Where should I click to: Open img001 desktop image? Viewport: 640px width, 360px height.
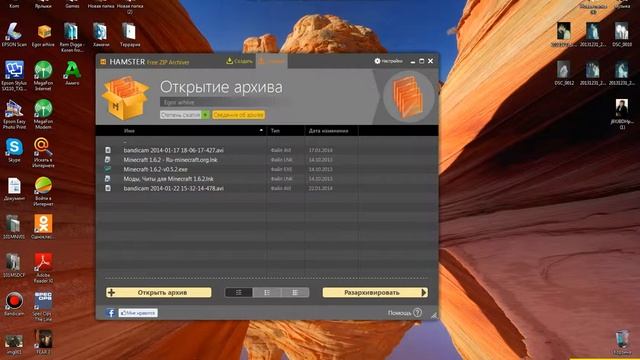tap(14, 345)
